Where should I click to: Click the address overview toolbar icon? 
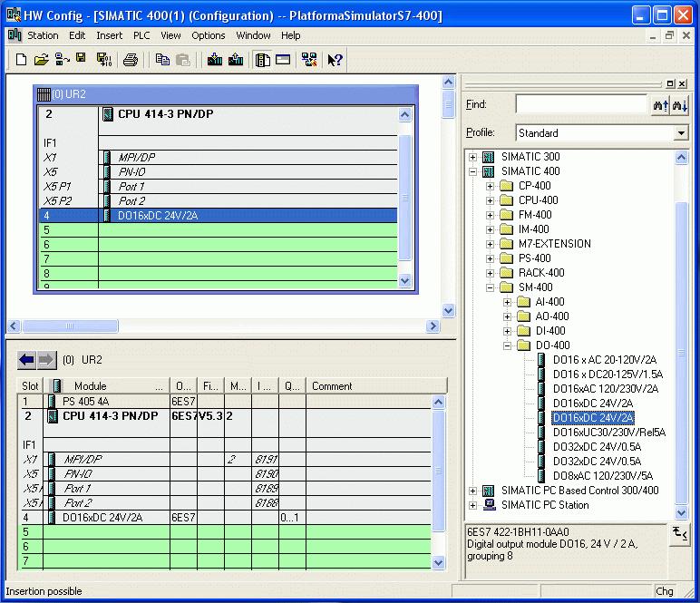[x=283, y=59]
